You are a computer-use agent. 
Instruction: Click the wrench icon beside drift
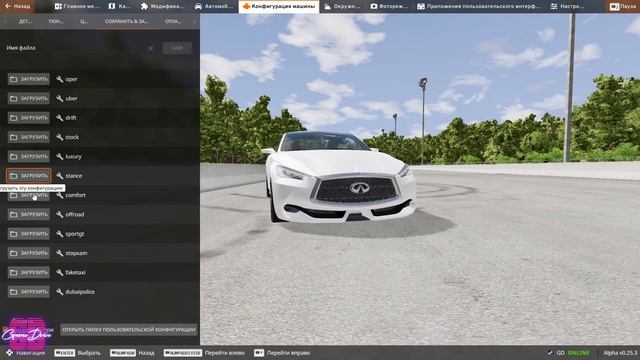tap(60, 118)
